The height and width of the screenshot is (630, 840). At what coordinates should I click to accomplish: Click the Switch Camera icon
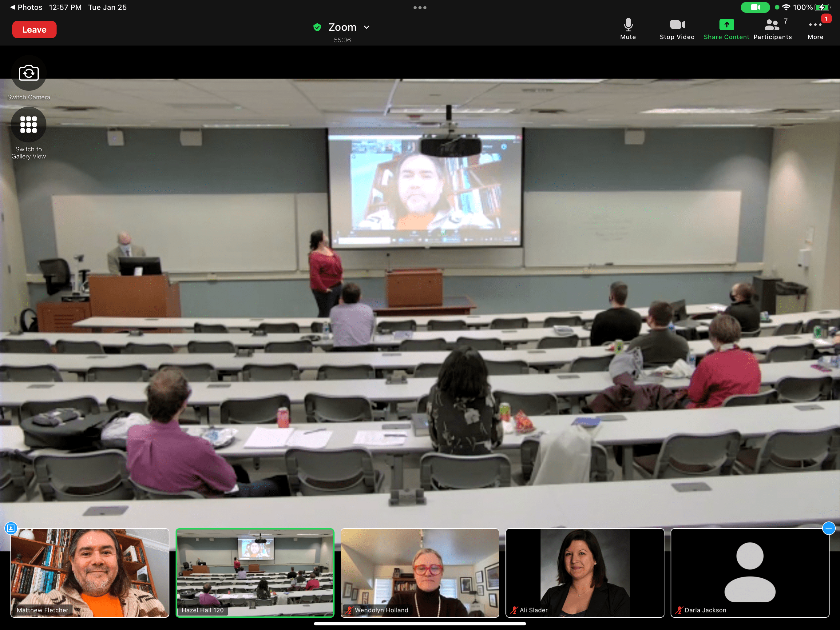29,73
